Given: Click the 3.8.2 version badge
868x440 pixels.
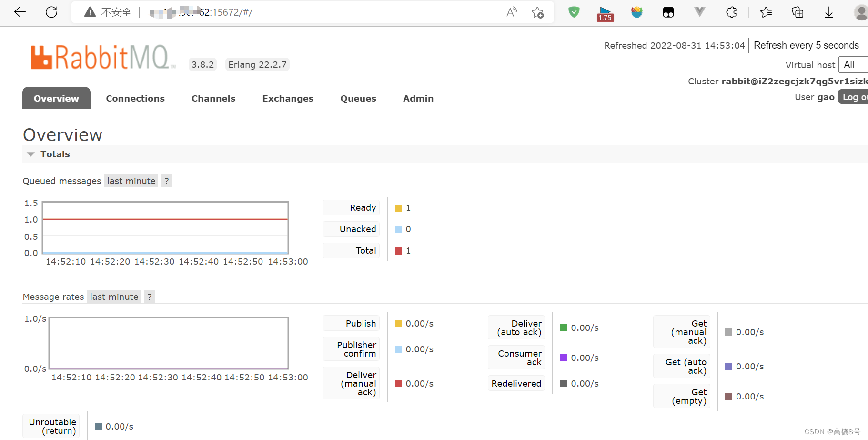Looking at the screenshot, I should [x=202, y=64].
